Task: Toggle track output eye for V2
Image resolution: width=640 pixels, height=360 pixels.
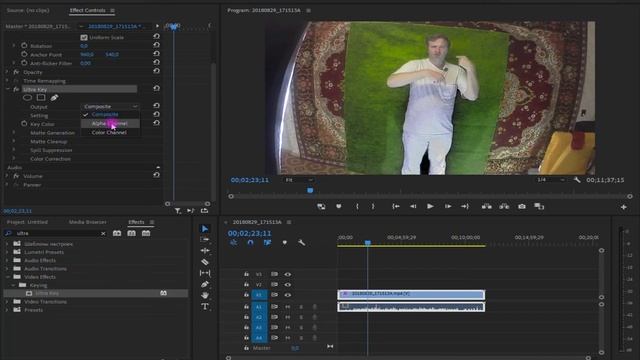Action: (288, 284)
